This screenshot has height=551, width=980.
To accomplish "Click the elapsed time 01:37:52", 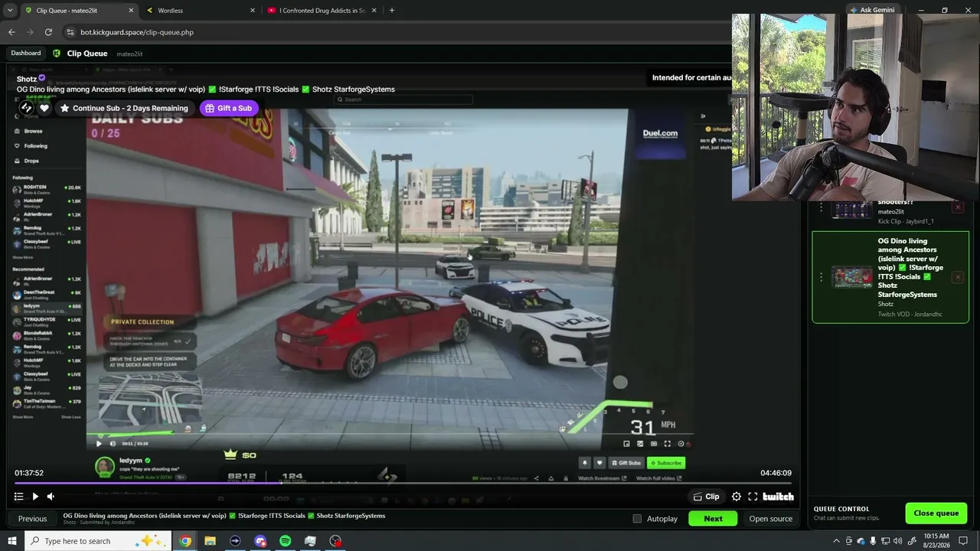I will (29, 473).
